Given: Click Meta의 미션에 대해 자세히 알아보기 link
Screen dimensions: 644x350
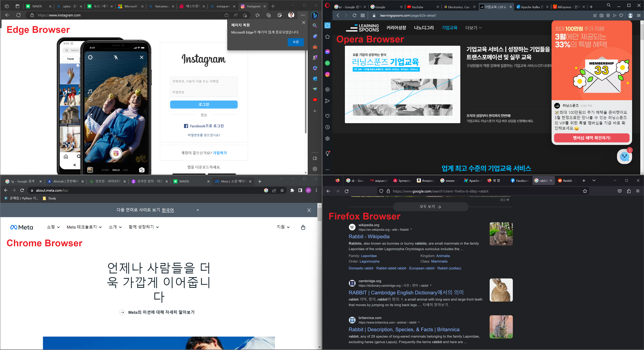Looking at the screenshot, I should [x=157, y=312].
